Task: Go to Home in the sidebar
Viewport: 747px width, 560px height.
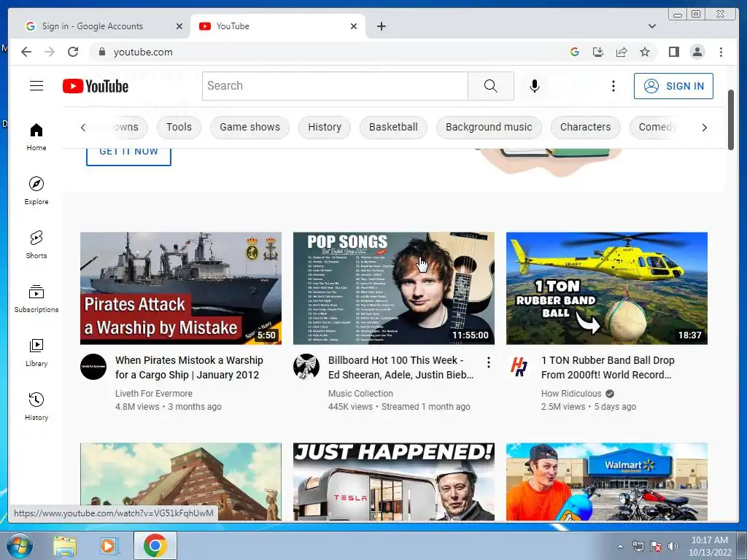Action: point(36,137)
